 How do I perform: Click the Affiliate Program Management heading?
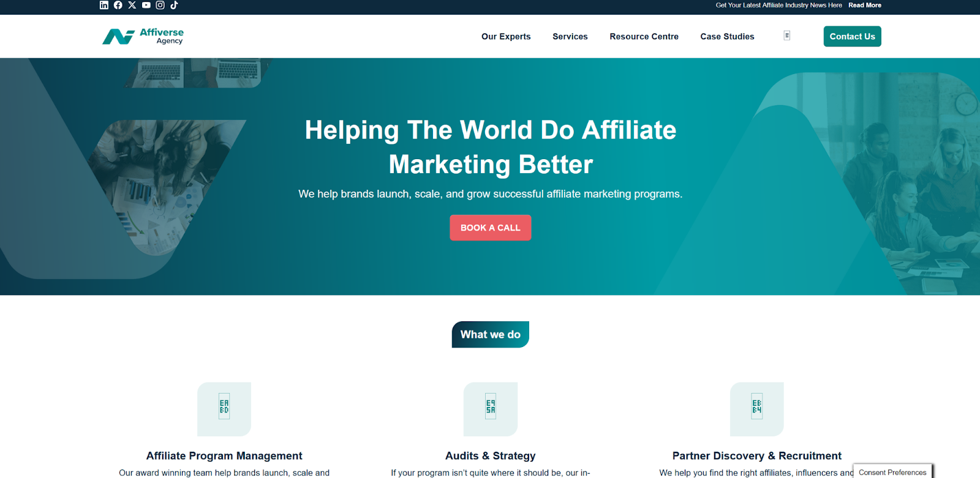pyautogui.click(x=224, y=456)
